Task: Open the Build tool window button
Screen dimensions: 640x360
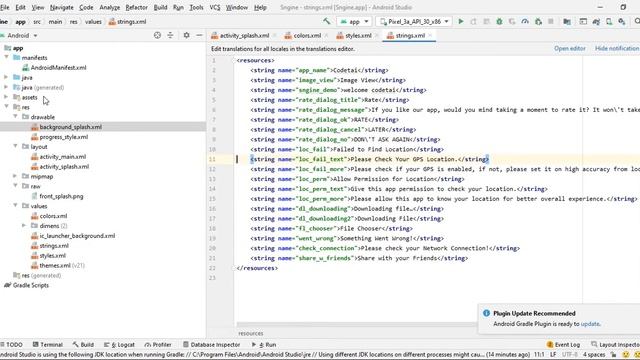Action: pyautogui.click(x=83, y=344)
